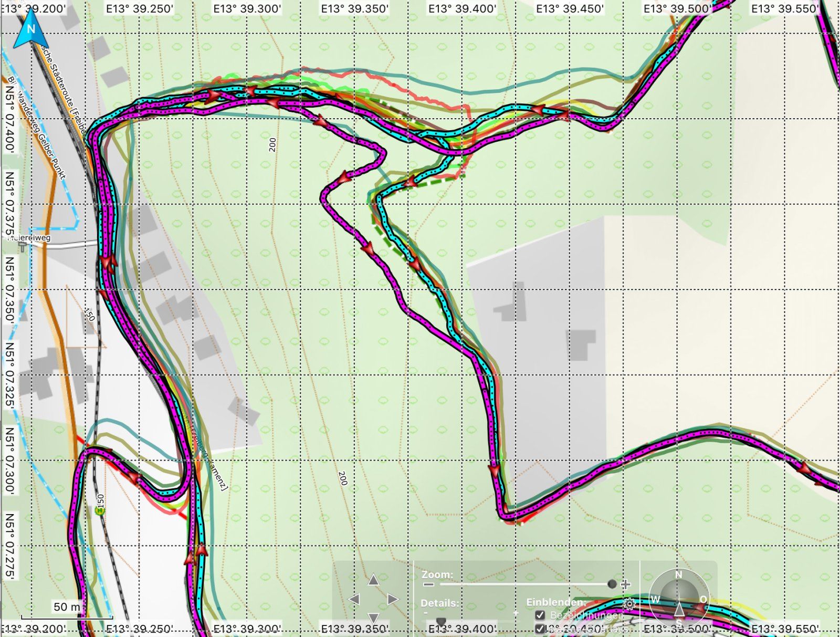Increase map details with the plus

point(516,613)
